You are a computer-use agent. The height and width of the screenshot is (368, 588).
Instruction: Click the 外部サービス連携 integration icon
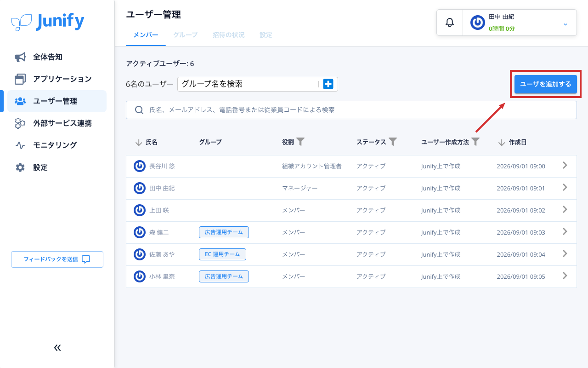click(20, 123)
